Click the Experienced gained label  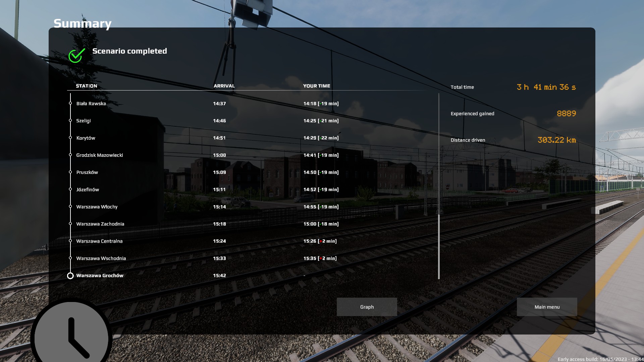[x=472, y=114]
